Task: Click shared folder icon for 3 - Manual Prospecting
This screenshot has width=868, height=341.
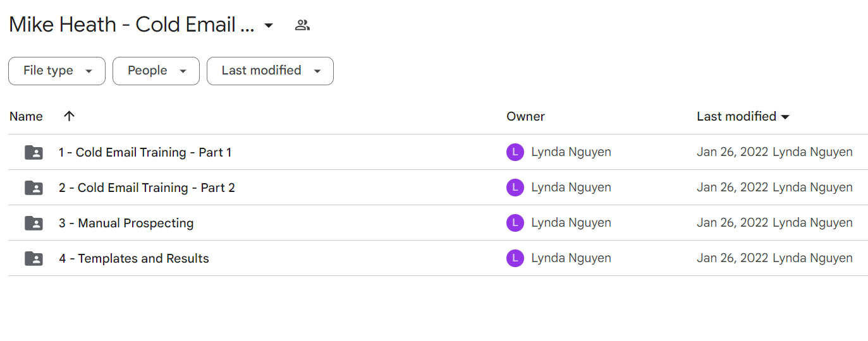Action: [x=34, y=223]
